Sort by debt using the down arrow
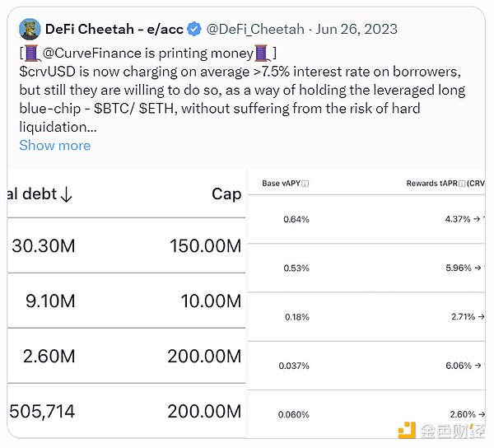494x448 pixels. [x=67, y=194]
